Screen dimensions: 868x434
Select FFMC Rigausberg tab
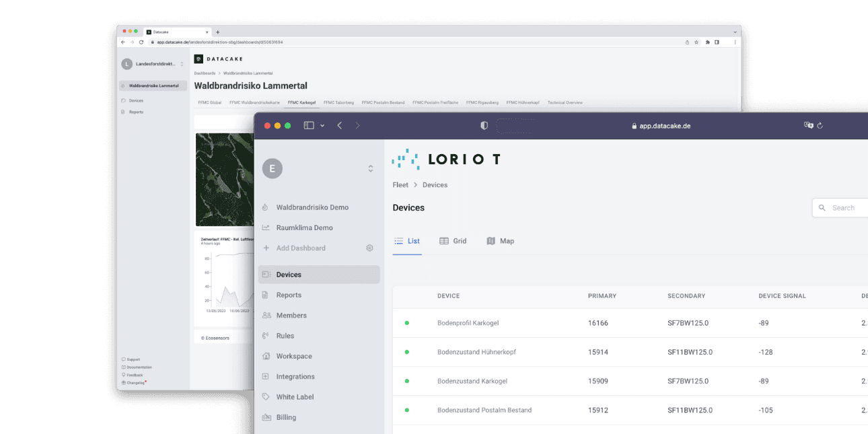482,102
